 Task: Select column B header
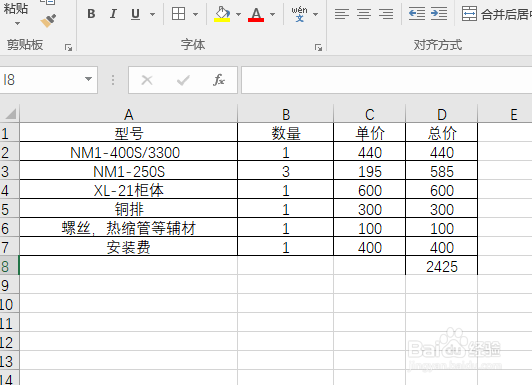pos(286,114)
